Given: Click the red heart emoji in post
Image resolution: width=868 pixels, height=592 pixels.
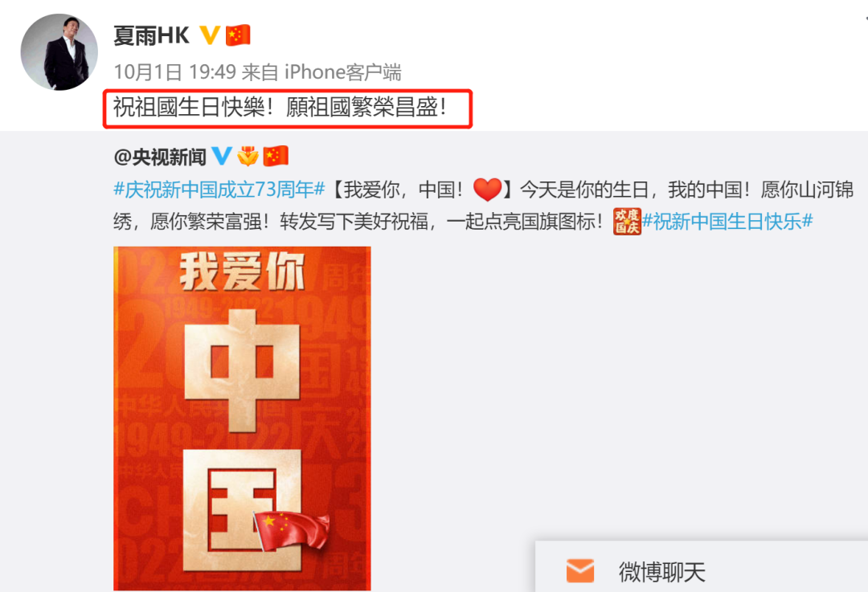Looking at the screenshot, I should (x=487, y=190).
